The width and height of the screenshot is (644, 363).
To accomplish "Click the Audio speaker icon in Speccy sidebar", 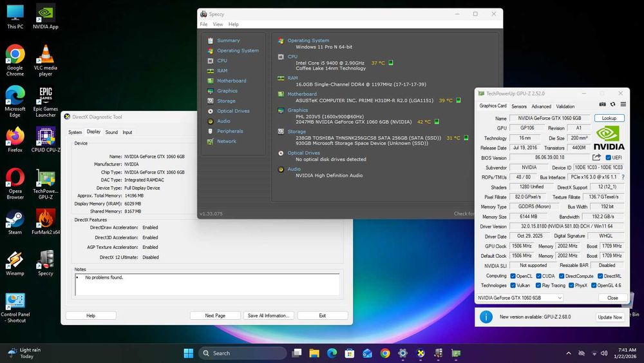I will [x=211, y=121].
